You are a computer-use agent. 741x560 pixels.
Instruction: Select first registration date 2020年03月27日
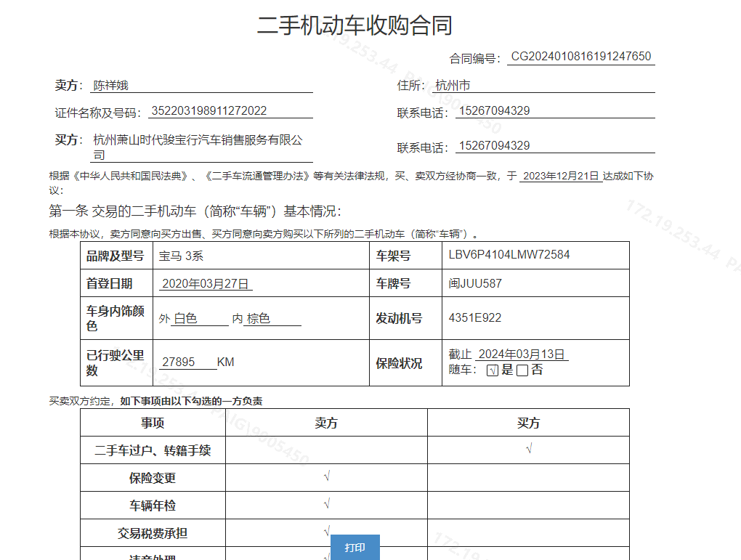click(x=205, y=283)
